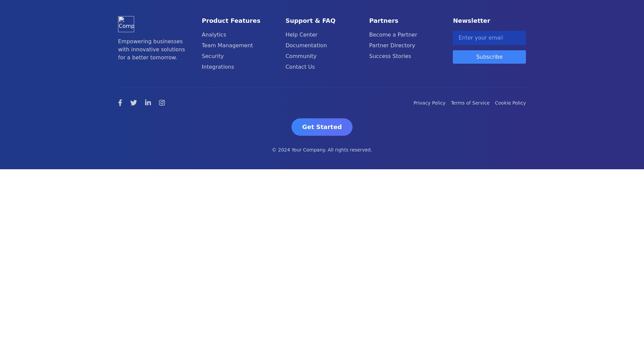Click Become a Partner
This screenshot has width=644, height=362.
coord(393,35)
